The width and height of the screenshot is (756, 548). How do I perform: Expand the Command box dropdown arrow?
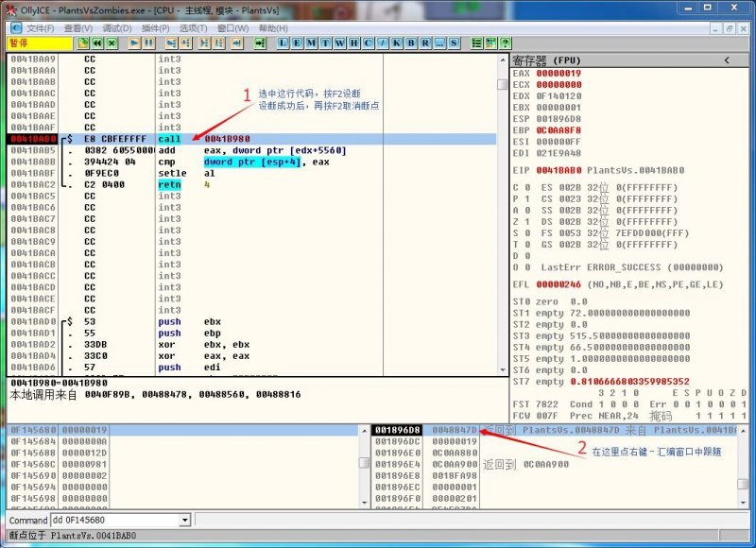click(184, 520)
